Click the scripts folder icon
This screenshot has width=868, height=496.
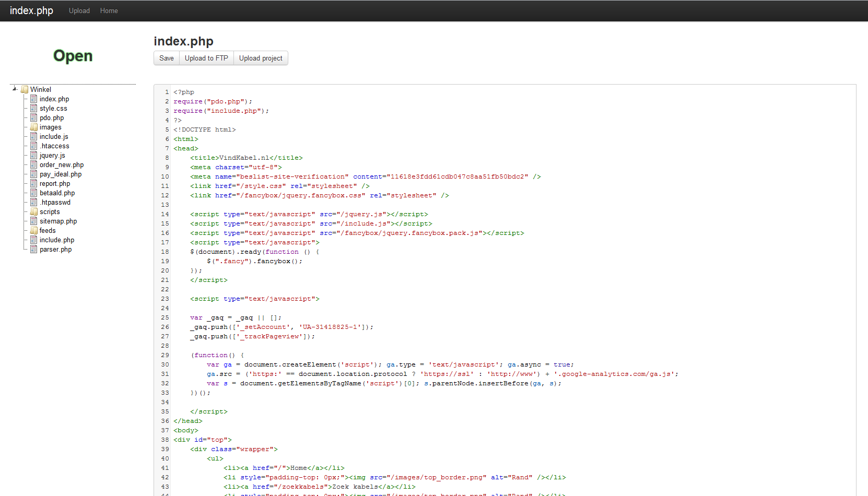34,211
